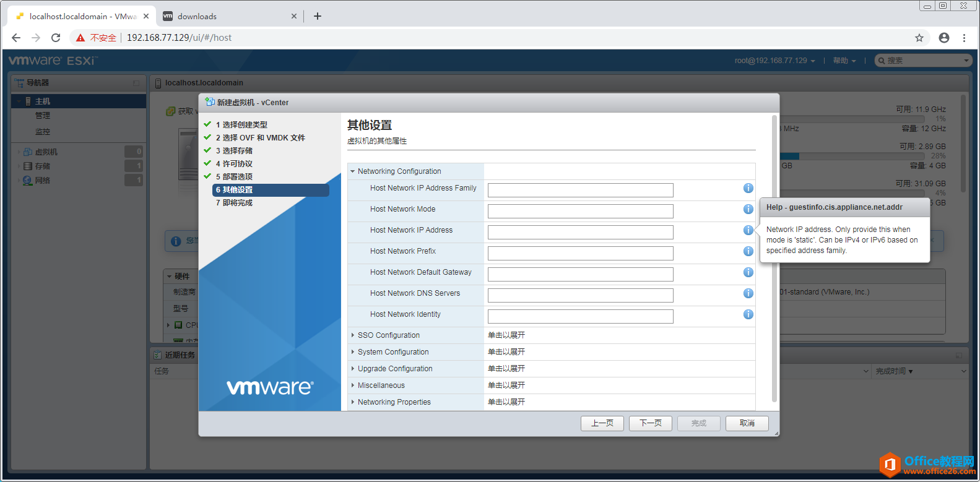Viewport: 980px width, 482px height.
Task: Open browser profile account icon
Action: 944,38
